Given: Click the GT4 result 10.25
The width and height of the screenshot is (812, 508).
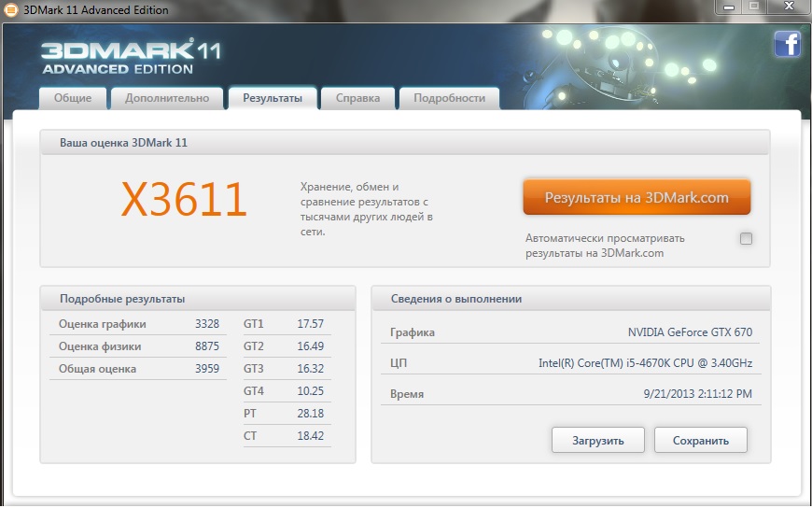Looking at the screenshot, I should click(x=310, y=391).
